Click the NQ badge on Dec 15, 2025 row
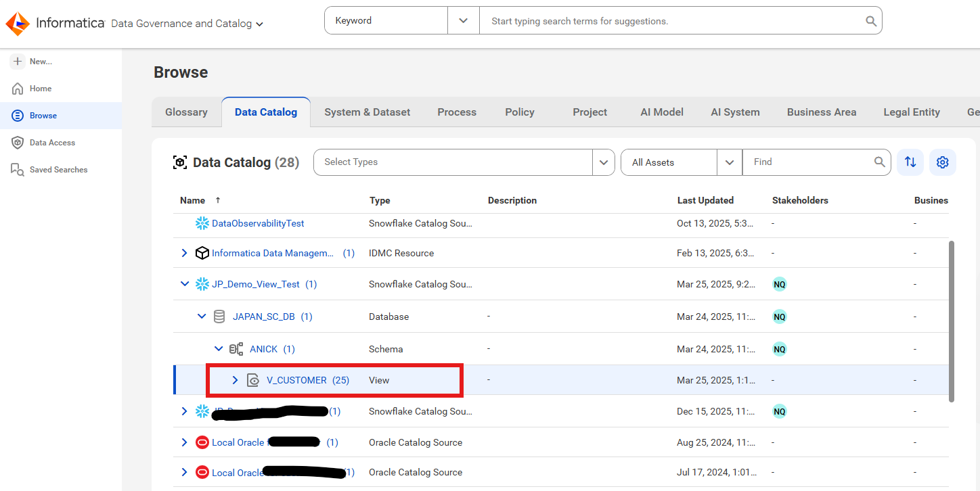The height and width of the screenshot is (491, 980). 780,411
